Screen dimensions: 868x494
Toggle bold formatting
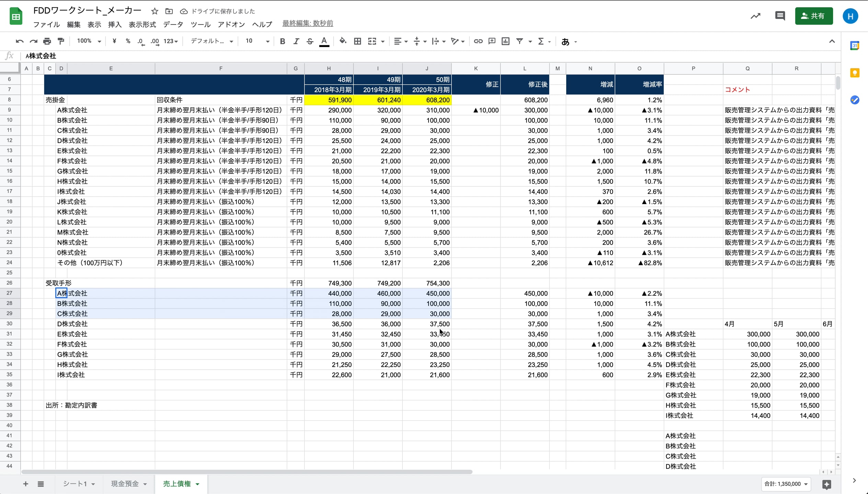[282, 41]
